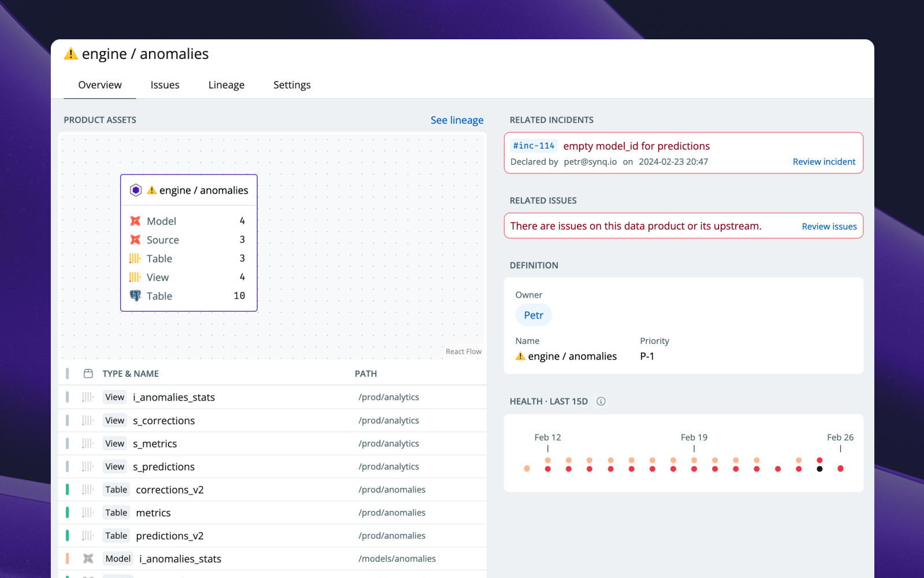The height and width of the screenshot is (578, 924).
Task: Click the incident title empty model_id for predictions
Action: click(x=636, y=146)
